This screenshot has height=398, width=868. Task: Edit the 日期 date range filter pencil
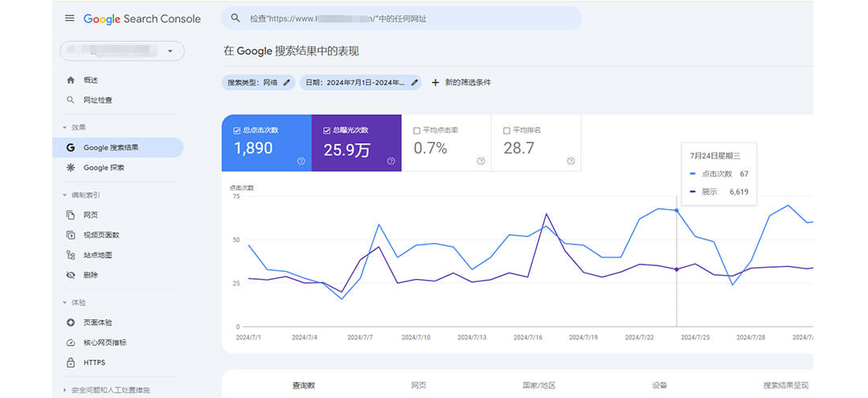pos(415,83)
